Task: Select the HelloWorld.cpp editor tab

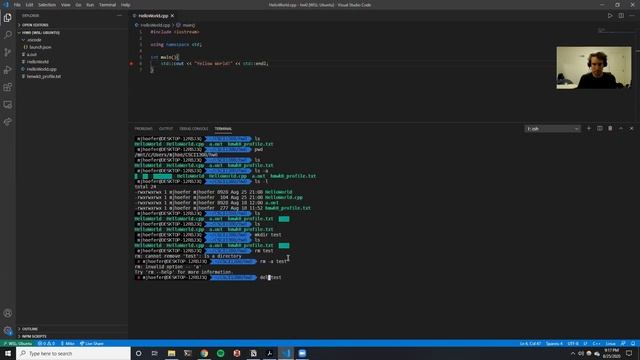Action: (x=153, y=16)
